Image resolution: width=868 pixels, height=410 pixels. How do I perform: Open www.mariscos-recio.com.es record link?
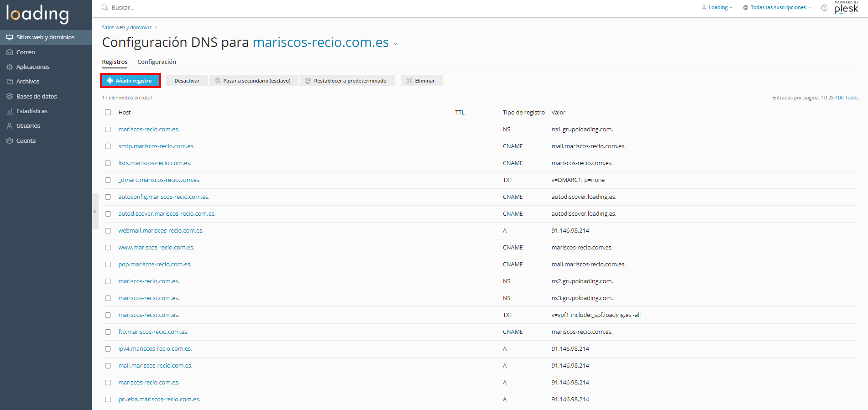(157, 248)
